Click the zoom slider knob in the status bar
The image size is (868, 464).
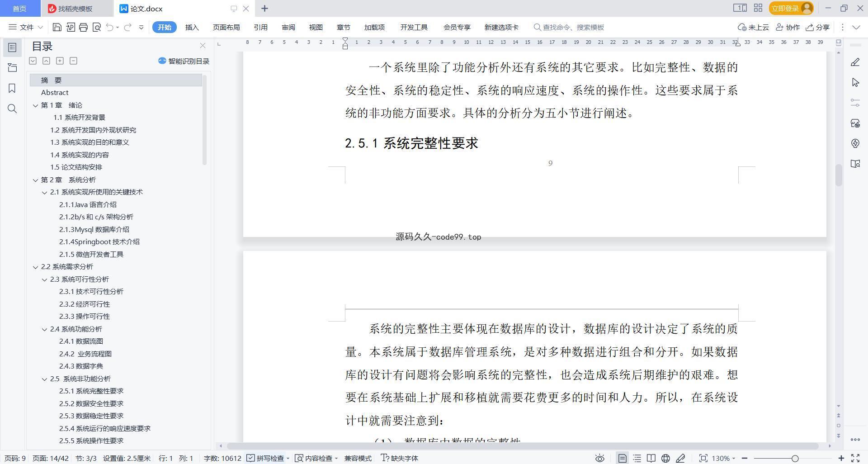[795, 458]
